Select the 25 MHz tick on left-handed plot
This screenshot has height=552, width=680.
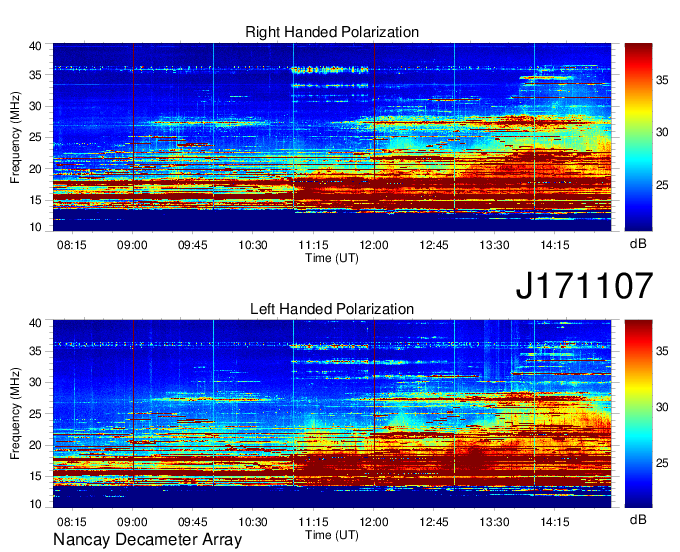pos(36,414)
